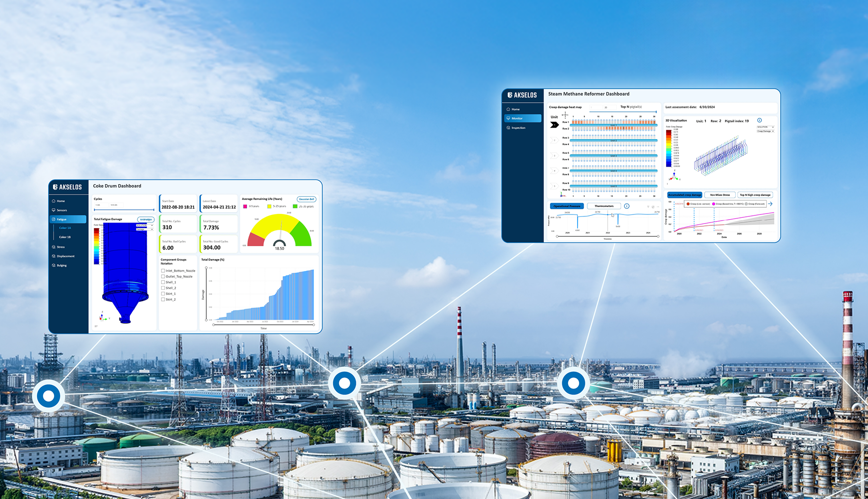The height and width of the screenshot is (499, 868).
Task: Select the Stress icon in the sidebar
Action: click(x=54, y=247)
